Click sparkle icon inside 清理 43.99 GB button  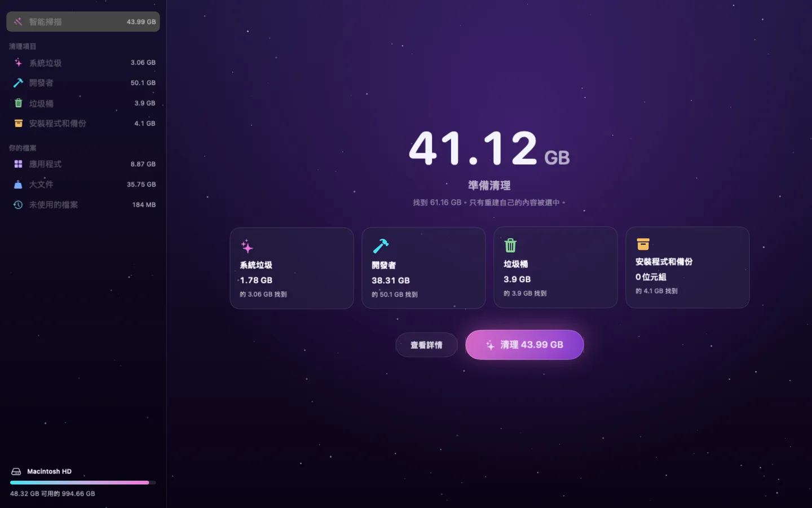pyautogui.click(x=490, y=345)
